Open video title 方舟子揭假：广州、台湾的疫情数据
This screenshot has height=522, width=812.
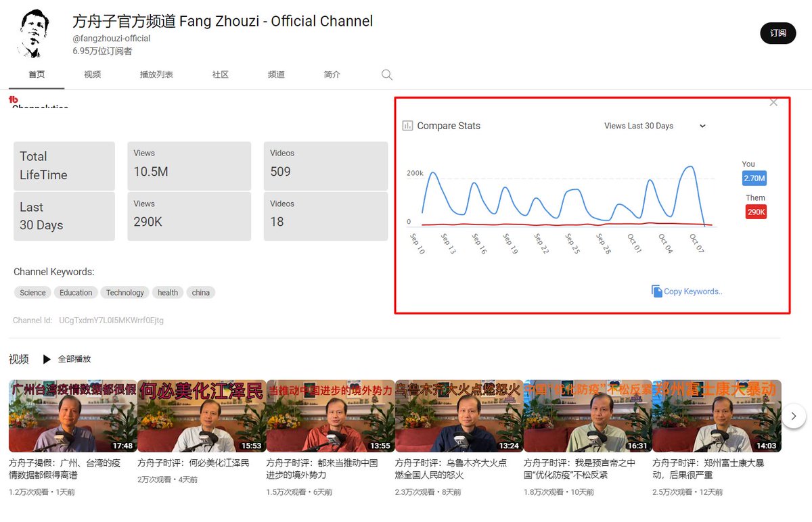click(66, 469)
